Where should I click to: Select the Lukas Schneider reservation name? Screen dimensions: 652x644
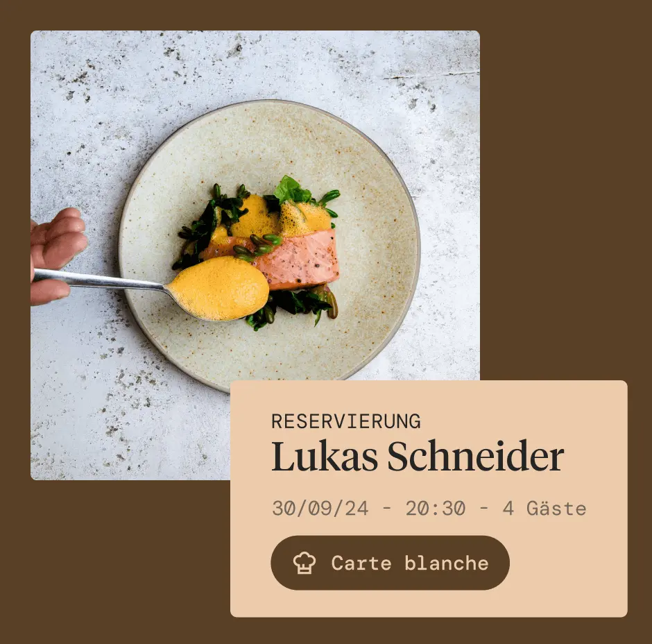point(418,457)
